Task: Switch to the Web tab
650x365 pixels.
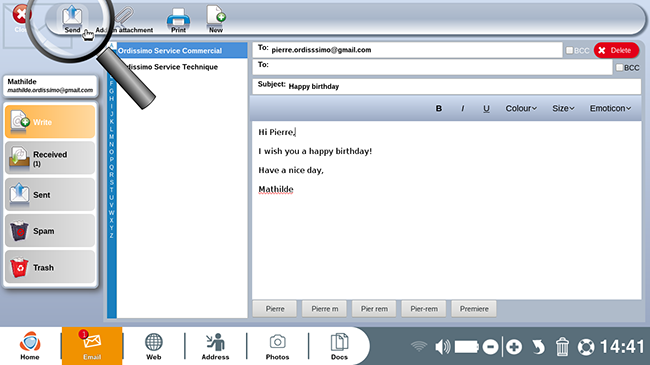Action: point(153,346)
